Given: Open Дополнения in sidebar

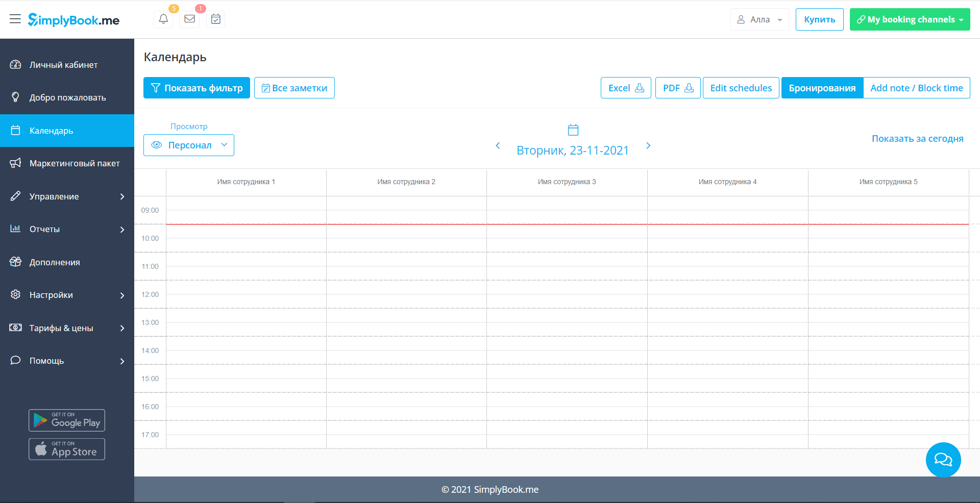Looking at the screenshot, I should point(67,262).
